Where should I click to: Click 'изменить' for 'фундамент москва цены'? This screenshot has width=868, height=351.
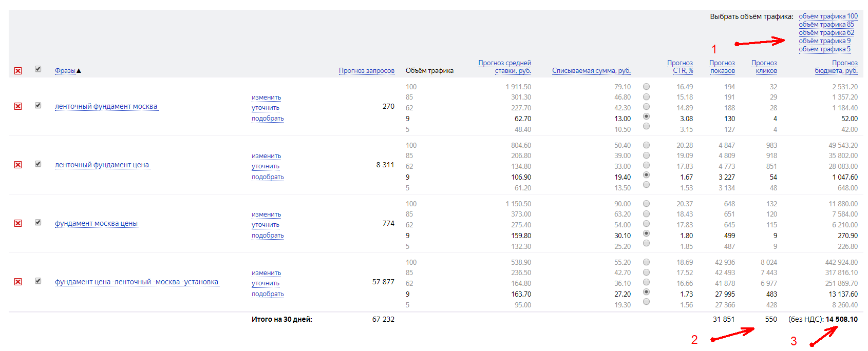(x=266, y=215)
